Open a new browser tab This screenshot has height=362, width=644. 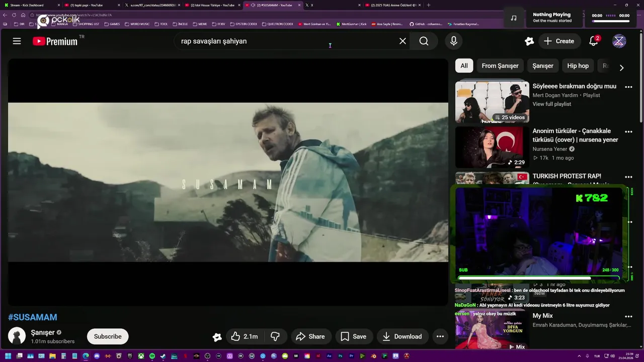429,5
